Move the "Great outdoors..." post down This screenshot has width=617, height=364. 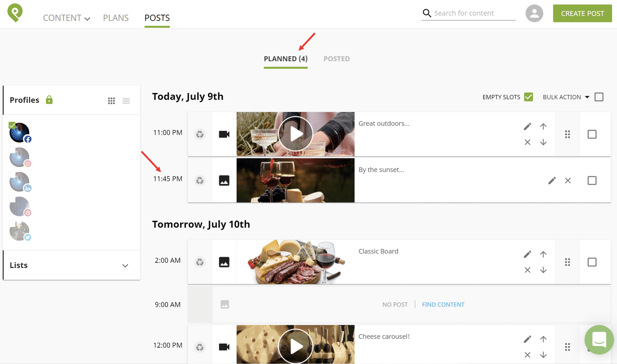[543, 142]
